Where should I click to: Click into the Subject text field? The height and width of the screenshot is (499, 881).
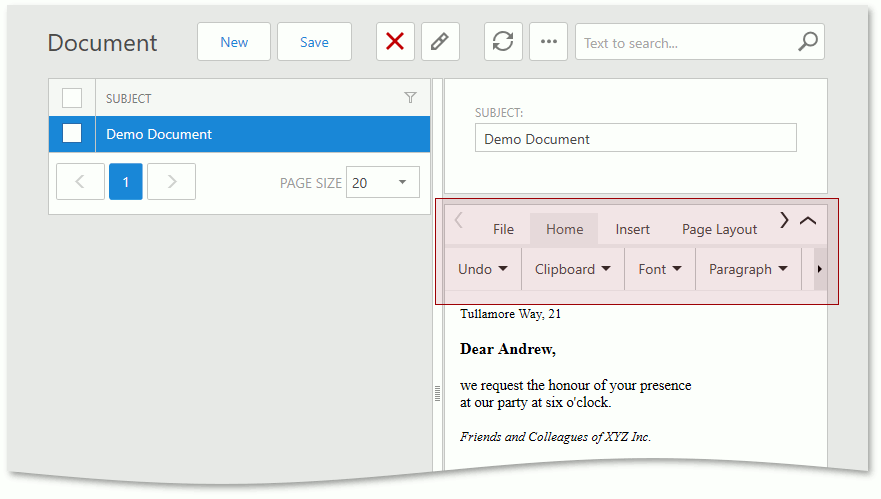pos(635,139)
